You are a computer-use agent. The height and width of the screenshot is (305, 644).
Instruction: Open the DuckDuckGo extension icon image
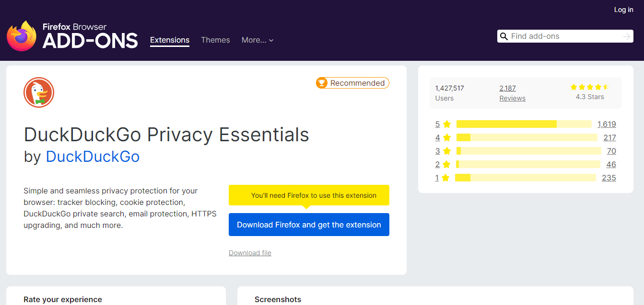coord(39,92)
